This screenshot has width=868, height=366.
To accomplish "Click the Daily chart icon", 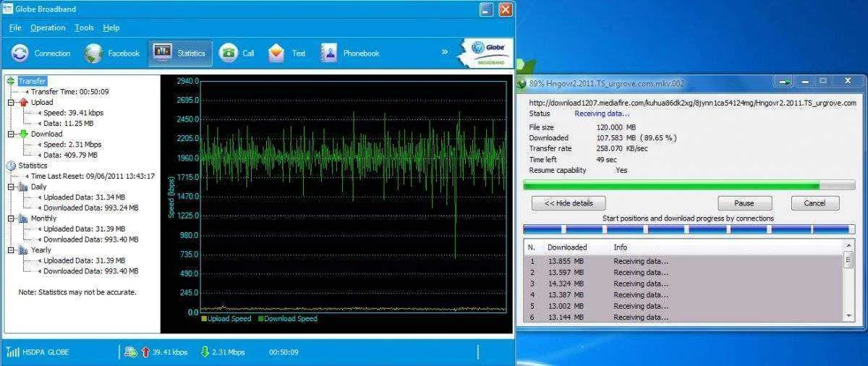I will pyautogui.click(x=23, y=187).
